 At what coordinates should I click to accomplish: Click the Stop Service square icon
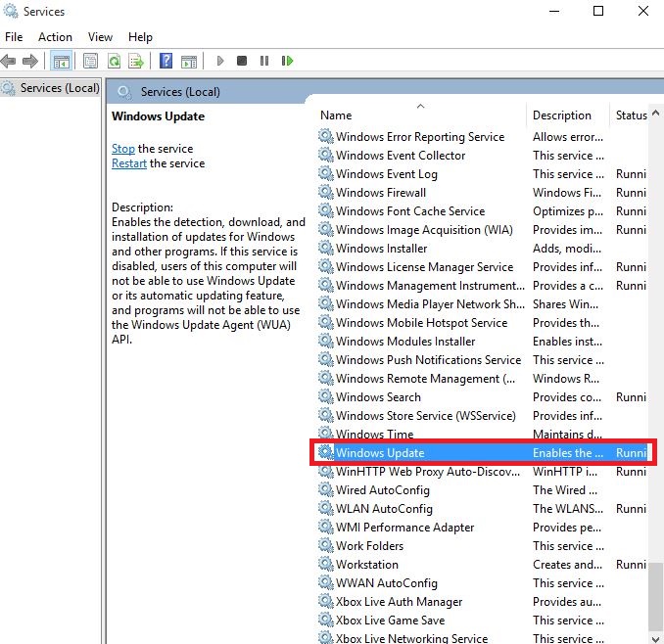click(242, 61)
